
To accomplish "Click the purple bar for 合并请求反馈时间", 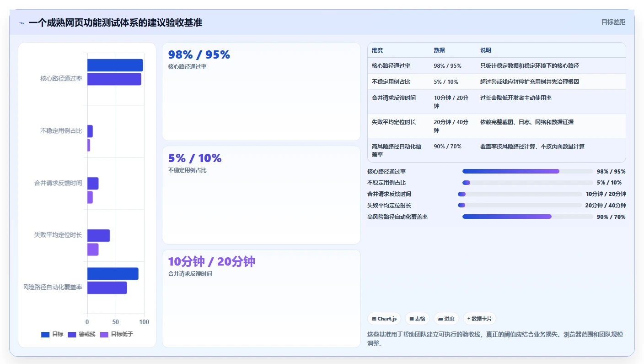I will [90, 197].
